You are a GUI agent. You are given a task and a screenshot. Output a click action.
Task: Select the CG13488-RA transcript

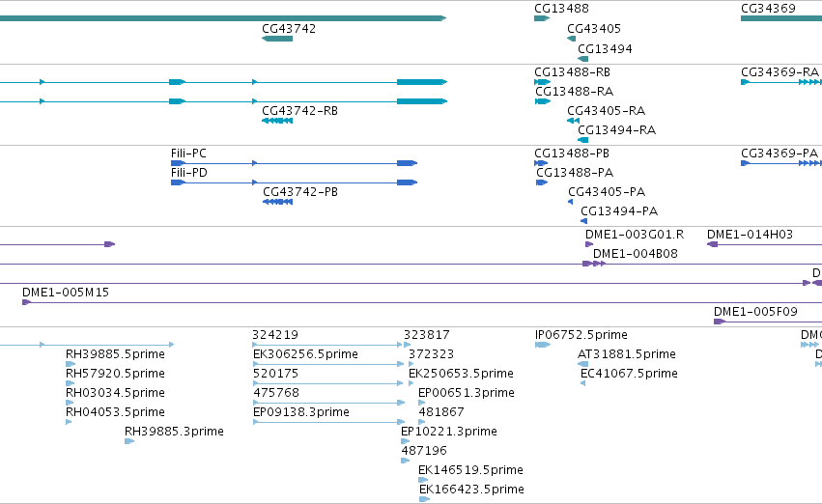(x=574, y=92)
